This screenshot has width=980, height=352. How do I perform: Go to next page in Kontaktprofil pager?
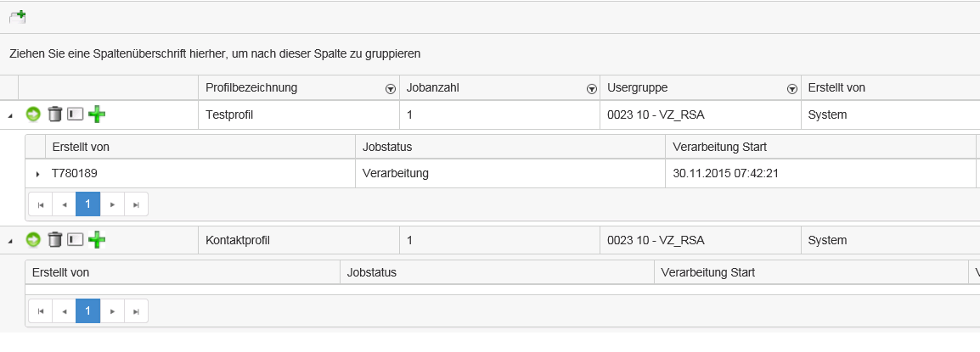point(112,311)
